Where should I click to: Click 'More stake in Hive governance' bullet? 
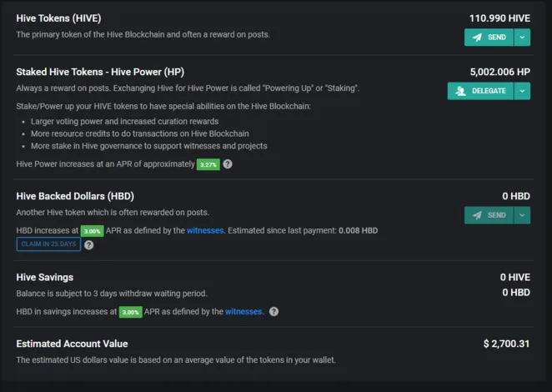coord(149,146)
